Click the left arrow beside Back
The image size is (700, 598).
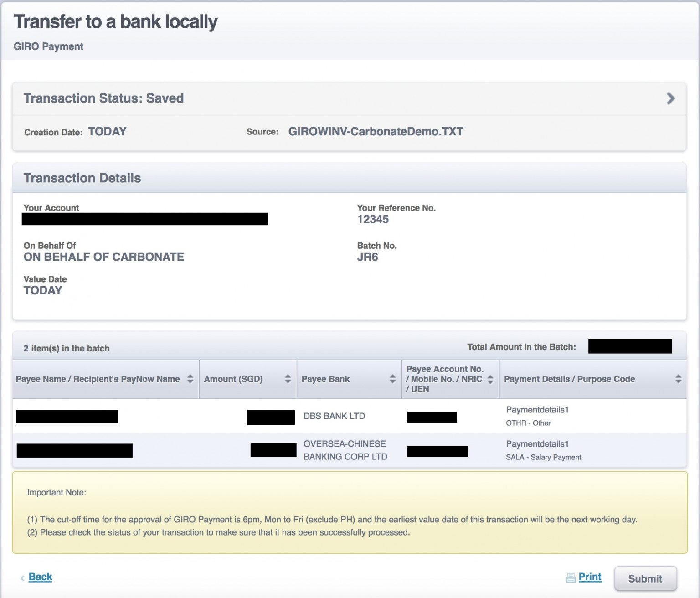tap(22, 577)
